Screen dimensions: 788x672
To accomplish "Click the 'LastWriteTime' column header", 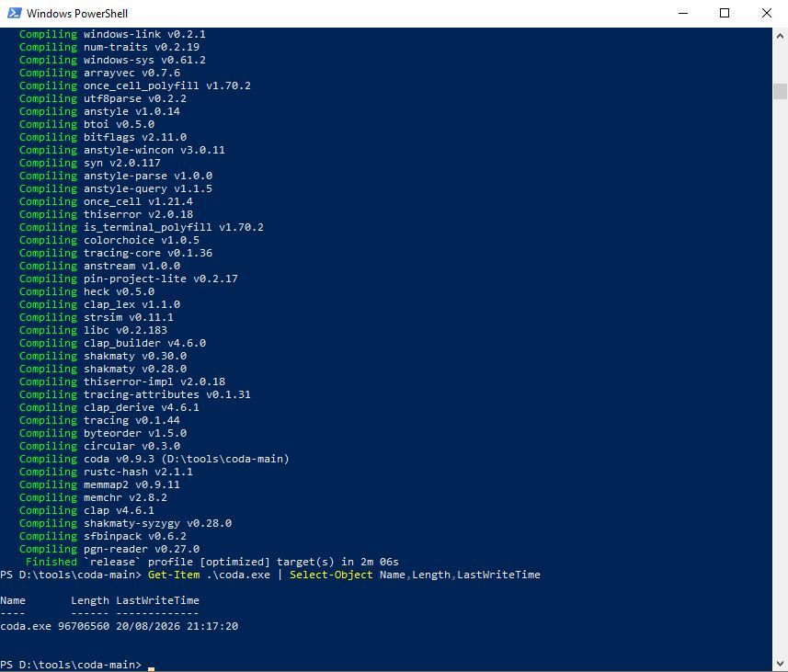I will click(158, 600).
